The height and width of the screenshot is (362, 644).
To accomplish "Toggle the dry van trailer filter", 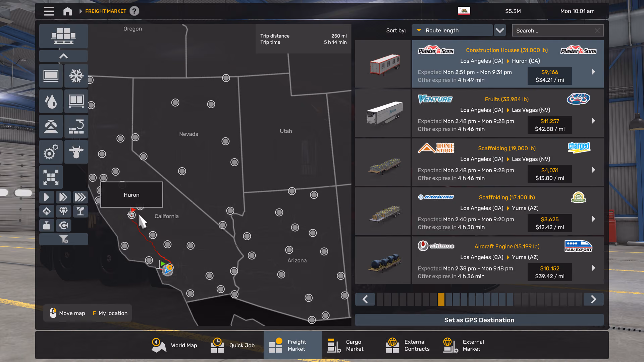I will click(x=51, y=76).
